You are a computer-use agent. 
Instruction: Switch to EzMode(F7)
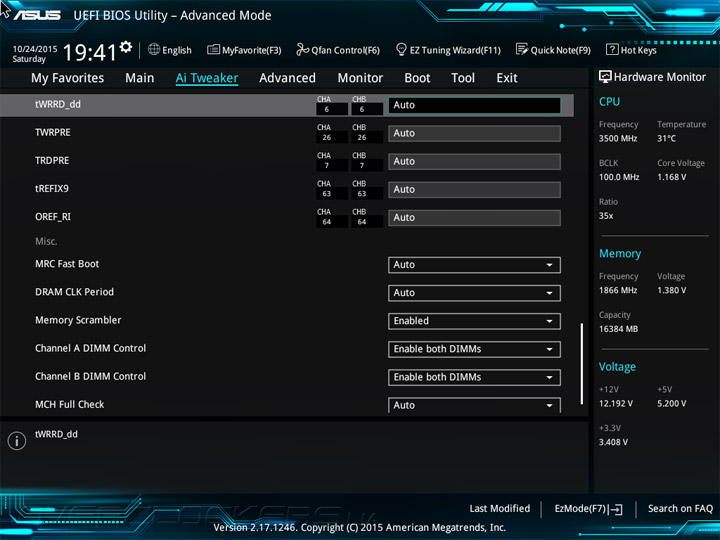[x=588, y=509]
